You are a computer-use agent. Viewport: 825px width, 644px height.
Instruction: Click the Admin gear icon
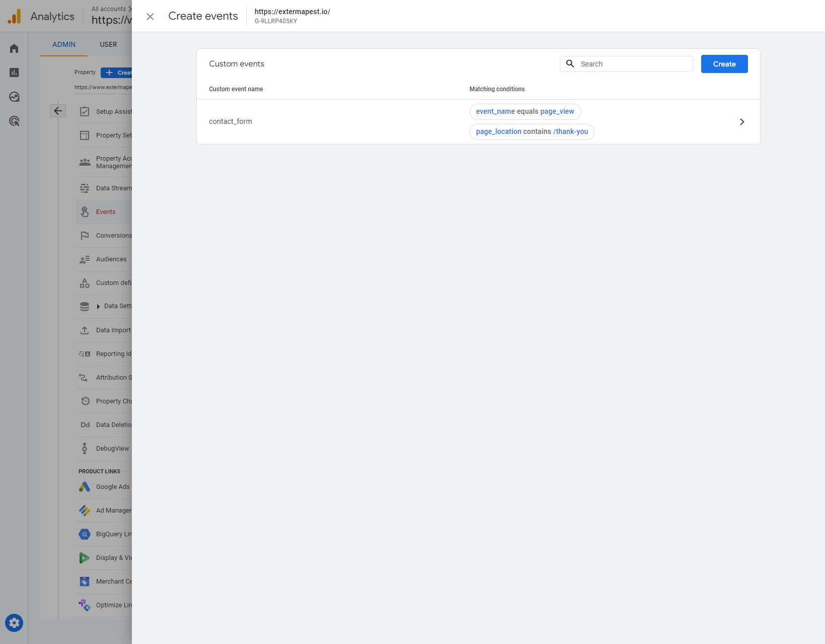tap(14, 623)
